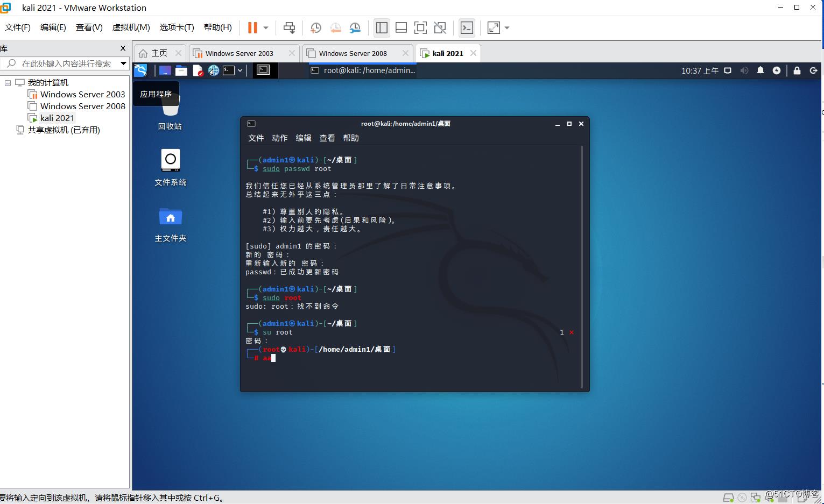Image resolution: width=824 pixels, height=504 pixels.
Task: Open the 编辑(E) menu in VMware
Action: [53, 27]
